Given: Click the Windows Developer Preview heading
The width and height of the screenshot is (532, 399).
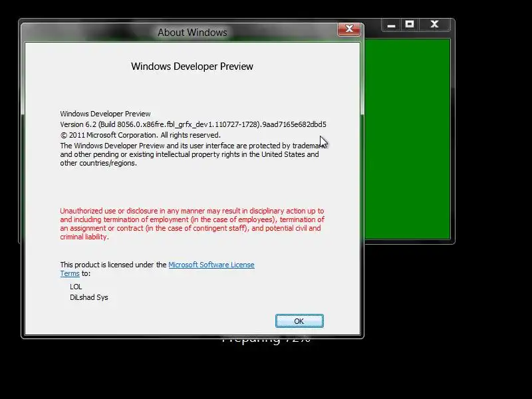Looking at the screenshot, I should tap(192, 66).
